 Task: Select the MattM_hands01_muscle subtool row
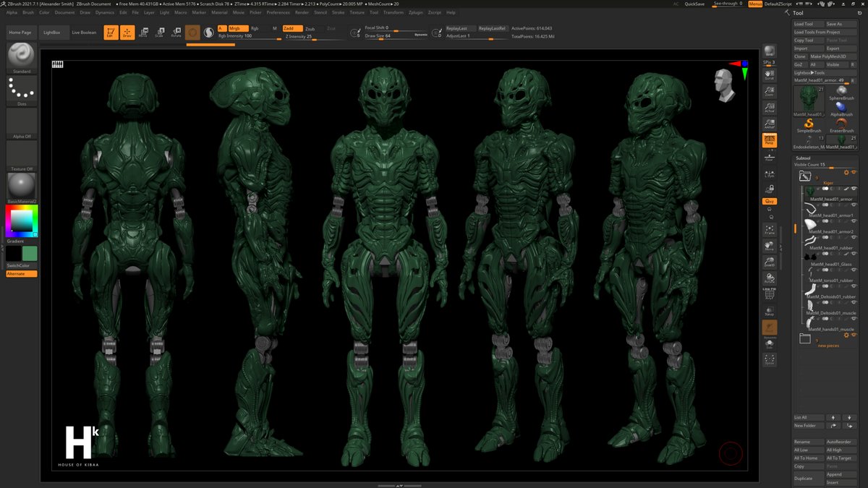pyautogui.click(x=830, y=323)
